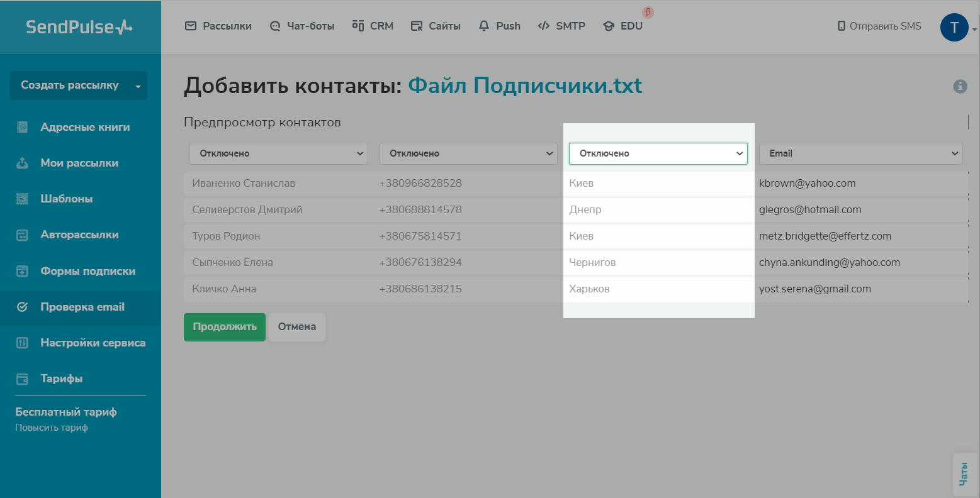Click the SendPulse logo
980x498 pixels.
click(79, 27)
